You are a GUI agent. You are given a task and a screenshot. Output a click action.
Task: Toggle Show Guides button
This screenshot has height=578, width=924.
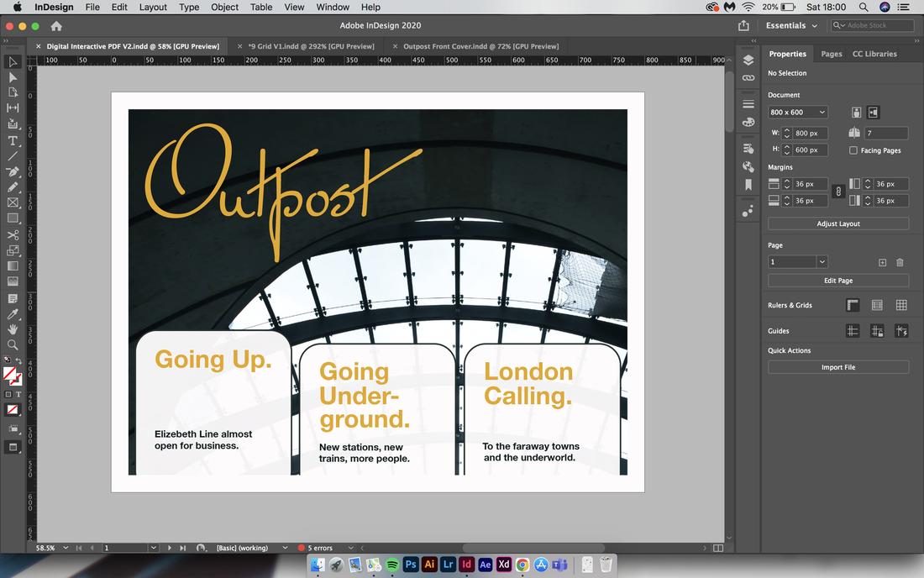[x=853, y=331]
